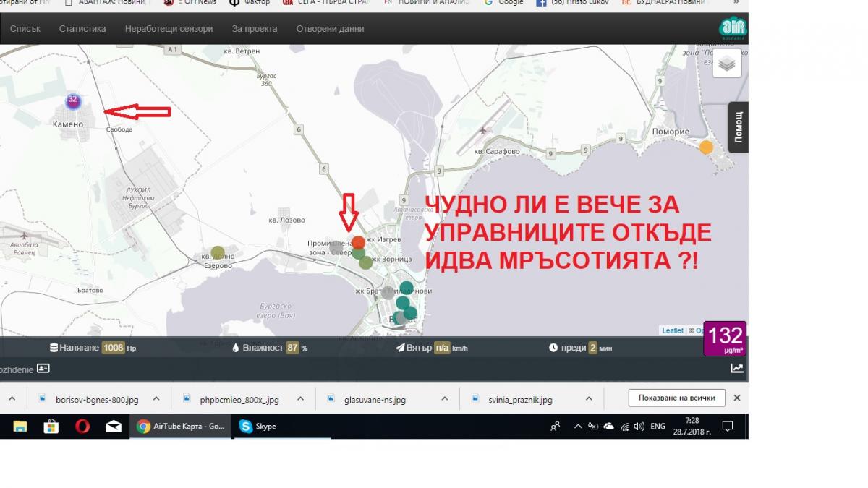Screen dimensions: 868x488
Task: Click the AirBG logo icon
Action: (x=733, y=28)
